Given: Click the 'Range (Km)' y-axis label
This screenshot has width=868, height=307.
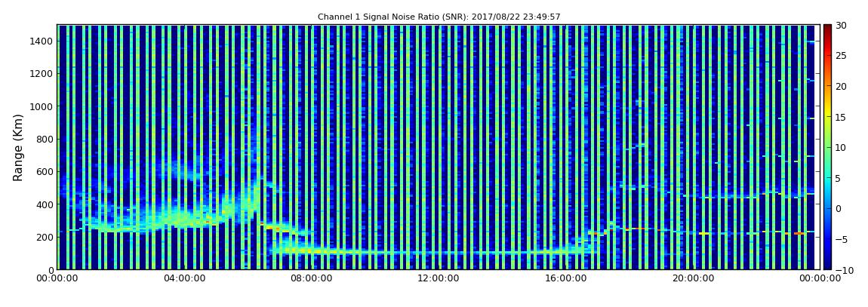Looking at the screenshot, I should pos(17,146).
